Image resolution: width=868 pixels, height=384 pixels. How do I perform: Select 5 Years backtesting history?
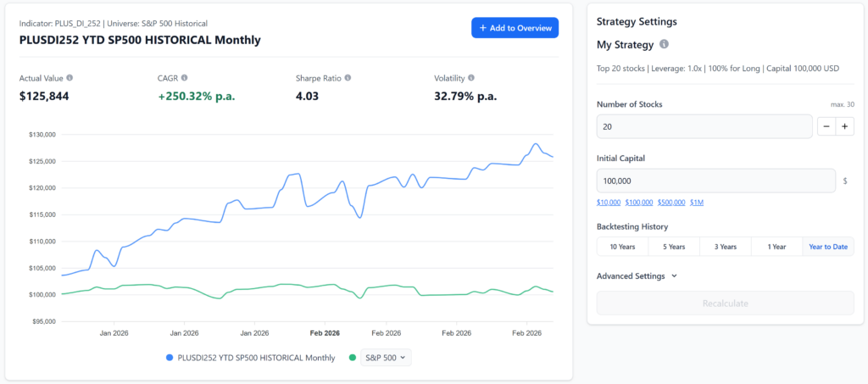[x=674, y=247]
